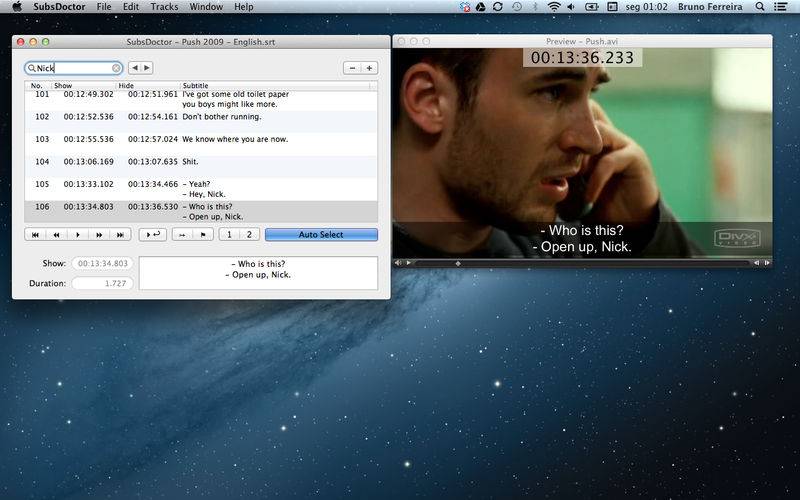The width and height of the screenshot is (800, 500).
Task: Click the flag marker button
Action: coord(203,235)
